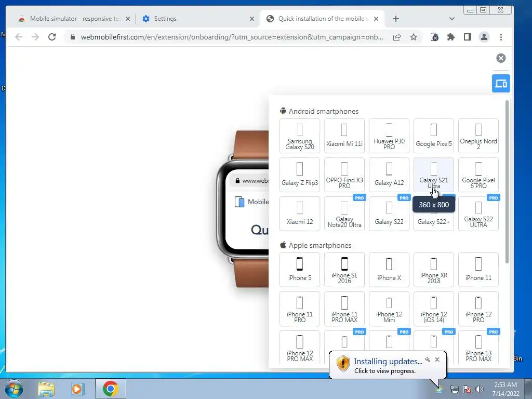
Task: Open the tab search dropdown
Action: click(x=451, y=19)
